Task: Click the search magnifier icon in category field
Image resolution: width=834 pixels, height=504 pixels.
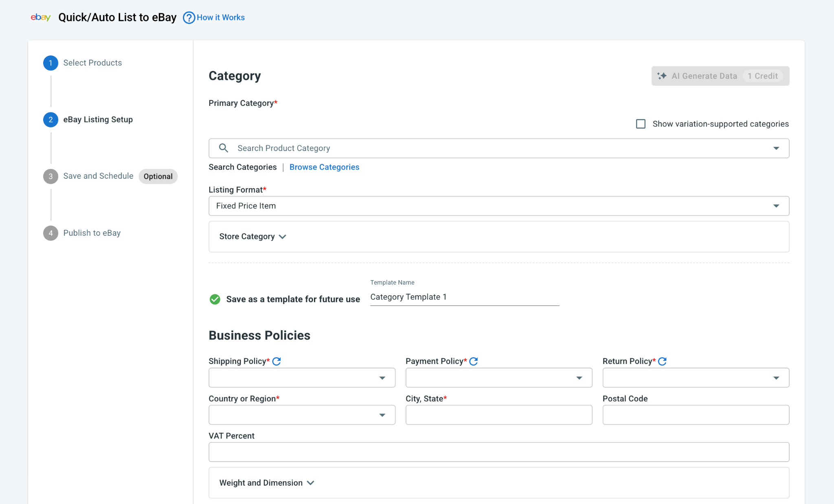Action: (x=224, y=148)
